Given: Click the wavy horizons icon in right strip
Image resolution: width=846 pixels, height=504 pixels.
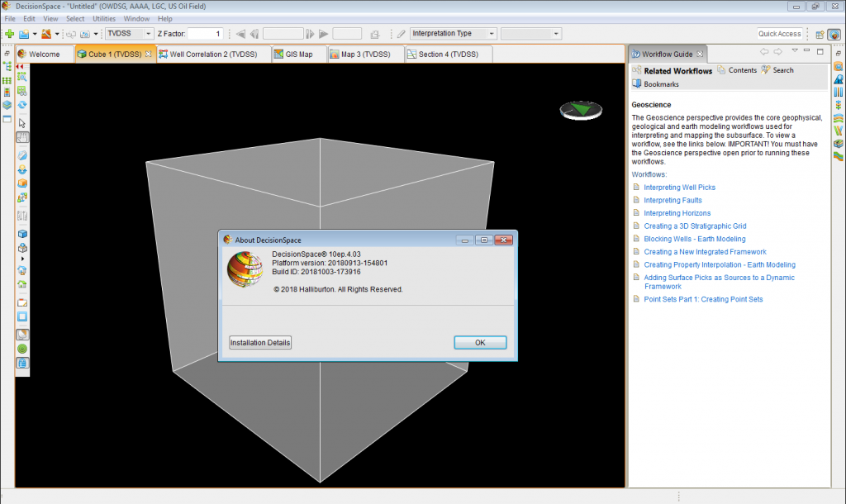Looking at the screenshot, I should coord(838,118).
